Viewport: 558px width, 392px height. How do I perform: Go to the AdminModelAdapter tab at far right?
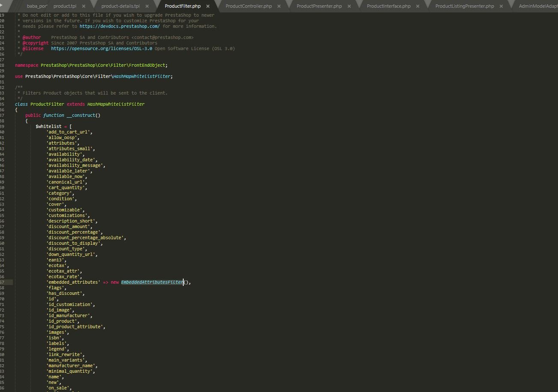click(x=538, y=6)
